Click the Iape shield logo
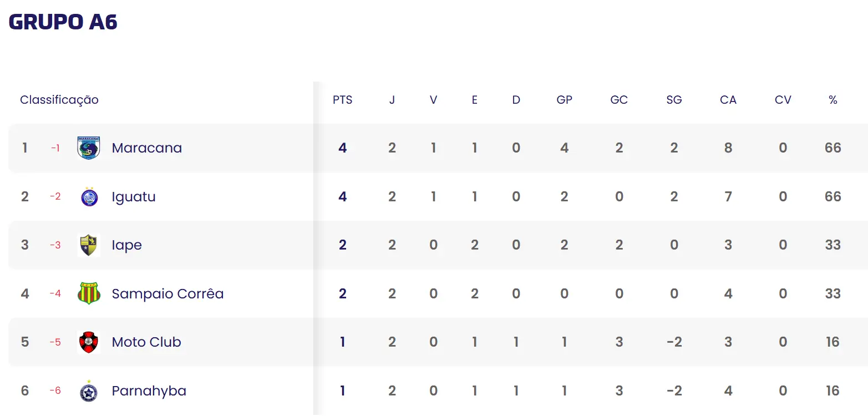 tap(89, 245)
